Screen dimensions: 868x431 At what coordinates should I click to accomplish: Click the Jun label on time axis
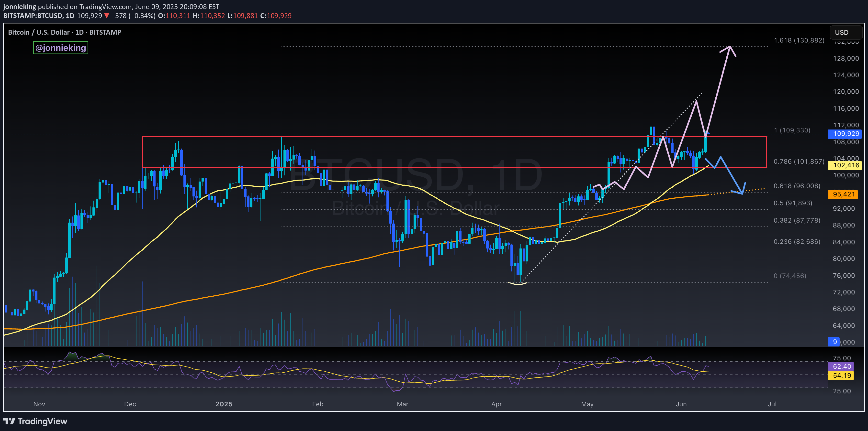point(681,404)
